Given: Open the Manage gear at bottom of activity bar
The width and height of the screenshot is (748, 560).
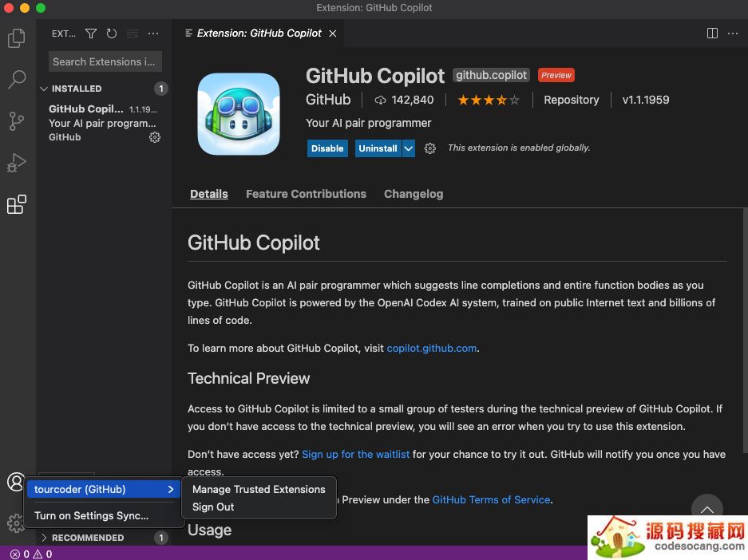Looking at the screenshot, I should click(x=17, y=523).
